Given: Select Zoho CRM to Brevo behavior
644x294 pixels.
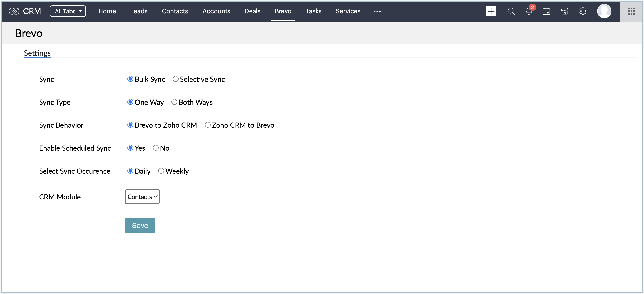Looking at the screenshot, I should pos(208,125).
